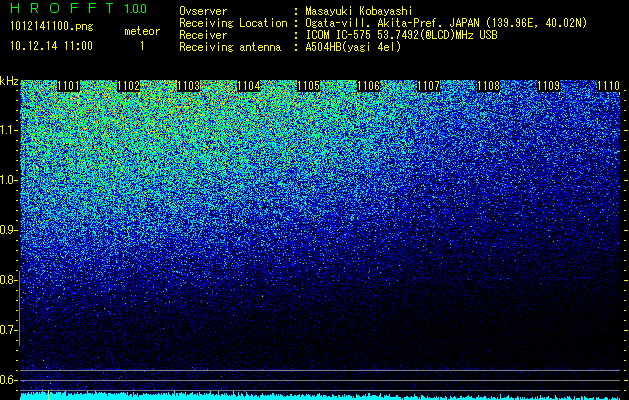
Task: Click the 0.7 kHz axis tick label
Action: pyautogui.click(x=8, y=330)
